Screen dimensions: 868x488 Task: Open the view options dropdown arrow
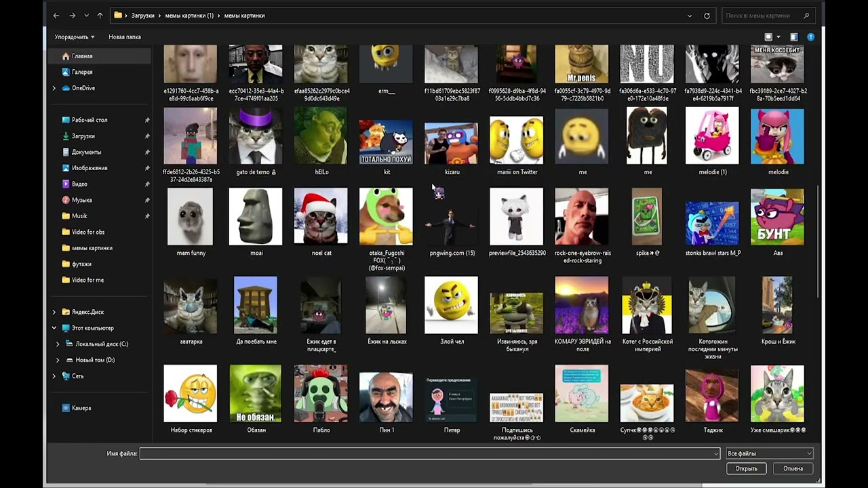pos(778,37)
